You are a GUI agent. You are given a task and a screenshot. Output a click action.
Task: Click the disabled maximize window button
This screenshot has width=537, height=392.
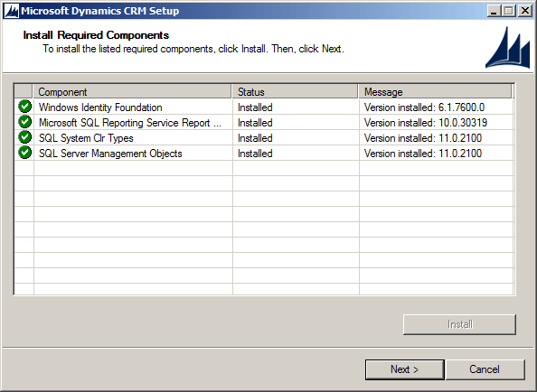click(x=509, y=11)
